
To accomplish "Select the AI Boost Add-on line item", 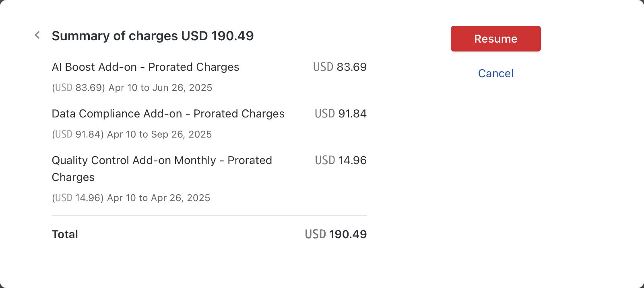I will pos(145,67).
